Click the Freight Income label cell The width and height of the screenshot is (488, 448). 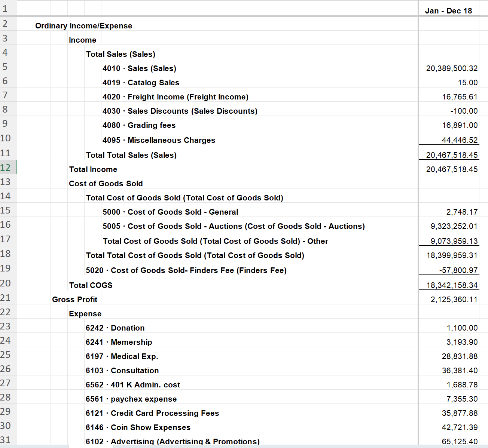(176, 97)
